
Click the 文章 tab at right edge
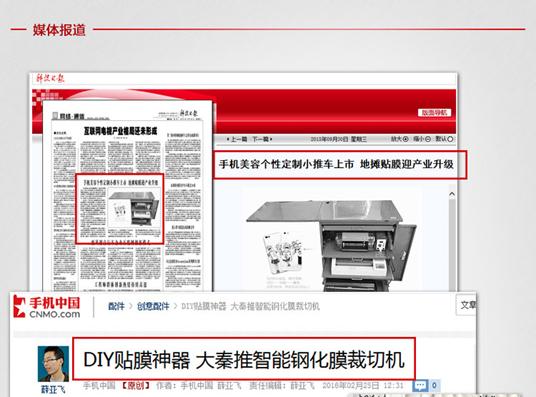pos(467,305)
